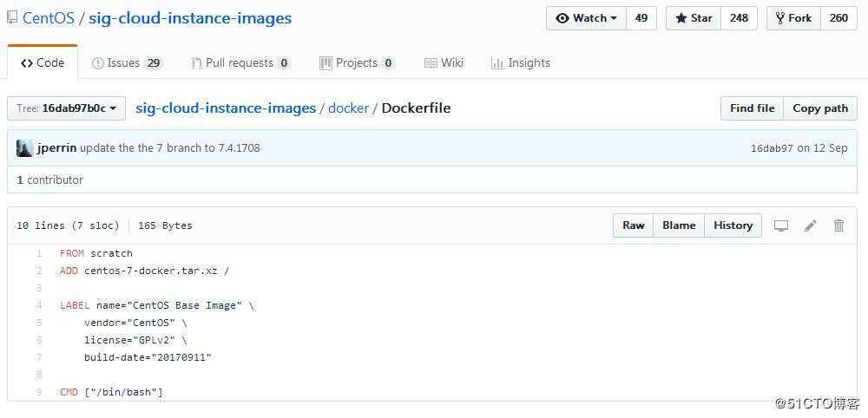Click the Copy path button
This screenshot has height=418, width=868.
tap(820, 108)
